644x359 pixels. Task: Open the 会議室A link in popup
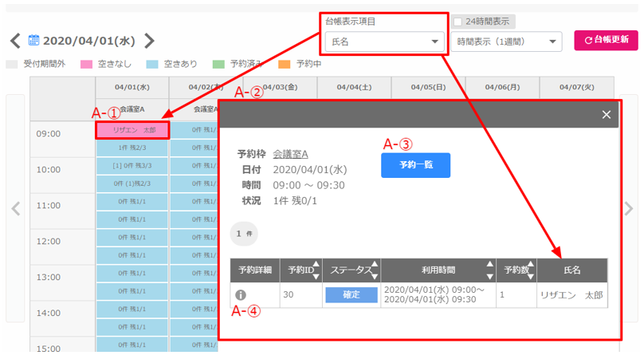point(290,154)
